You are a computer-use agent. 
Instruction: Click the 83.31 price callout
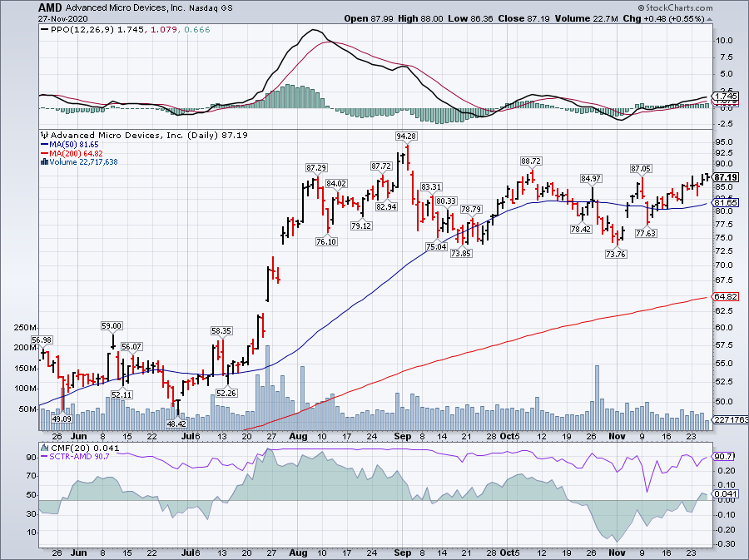[431, 186]
